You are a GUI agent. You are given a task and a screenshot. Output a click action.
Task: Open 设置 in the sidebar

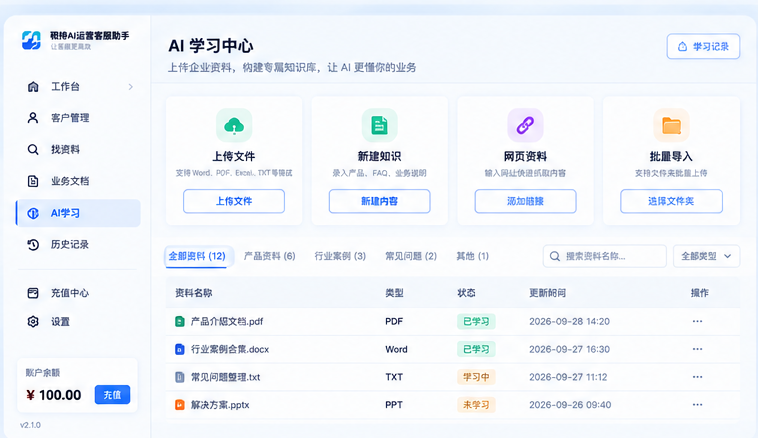(x=79, y=321)
